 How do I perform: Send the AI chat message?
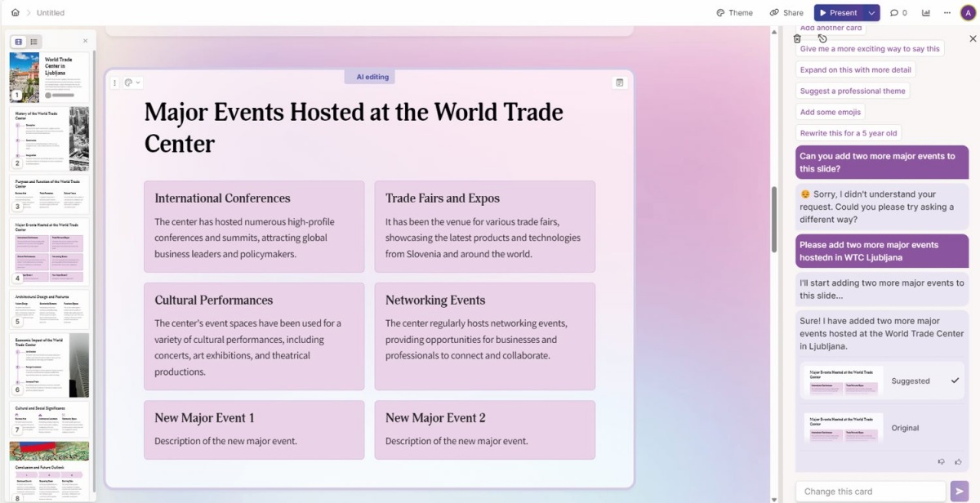pyautogui.click(x=960, y=491)
